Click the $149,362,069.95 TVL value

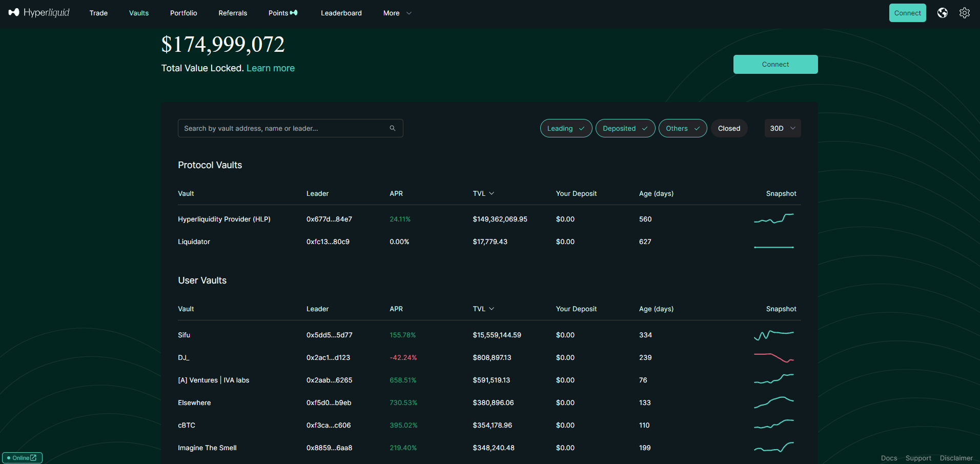[x=500, y=219]
